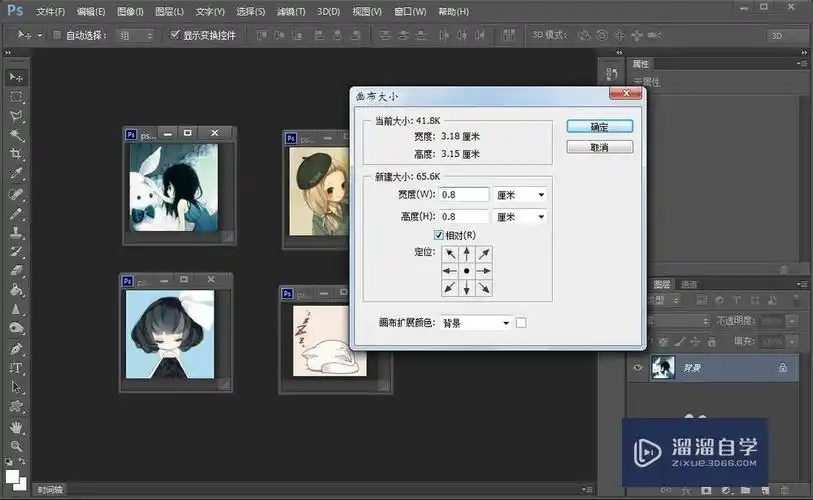Click the 取消 button
813x500 pixels.
pos(599,147)
